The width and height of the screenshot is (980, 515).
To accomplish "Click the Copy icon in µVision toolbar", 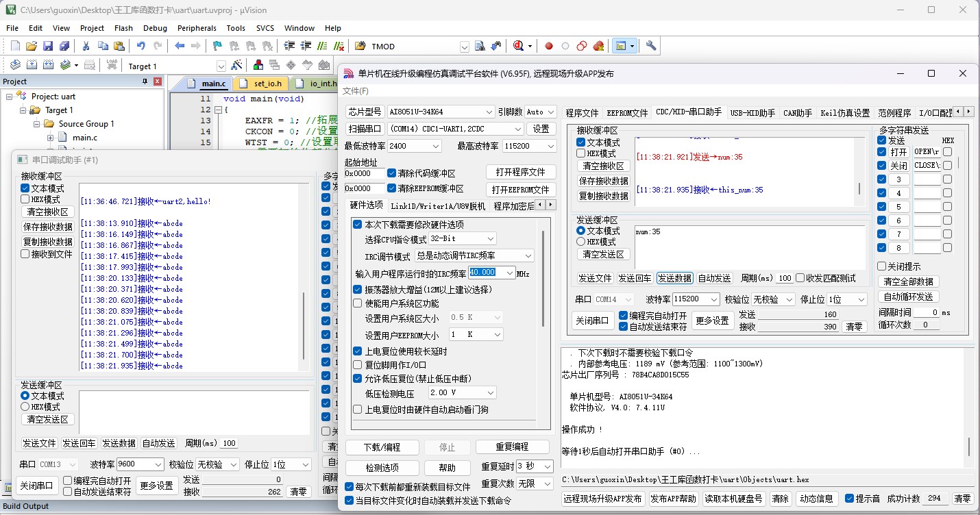I will (x=103, y=46).
